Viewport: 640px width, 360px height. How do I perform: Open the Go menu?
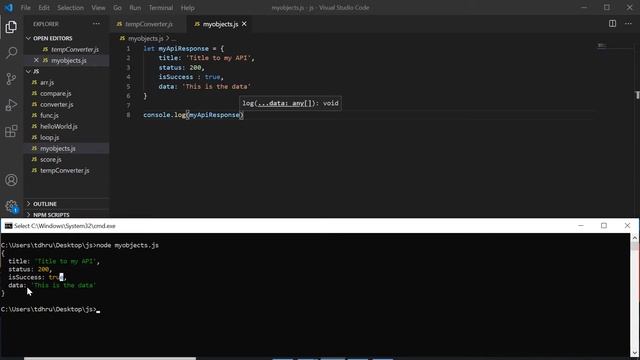(x=117, y=7)
